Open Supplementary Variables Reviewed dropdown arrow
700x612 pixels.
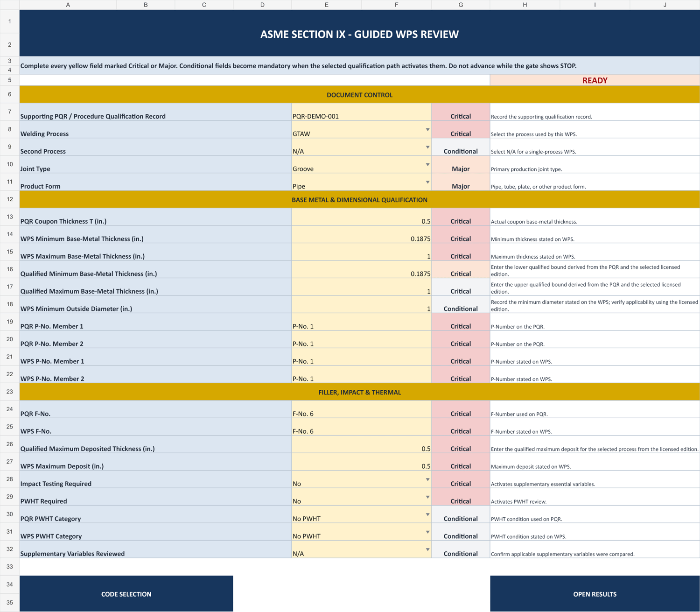tap(427, 549)
